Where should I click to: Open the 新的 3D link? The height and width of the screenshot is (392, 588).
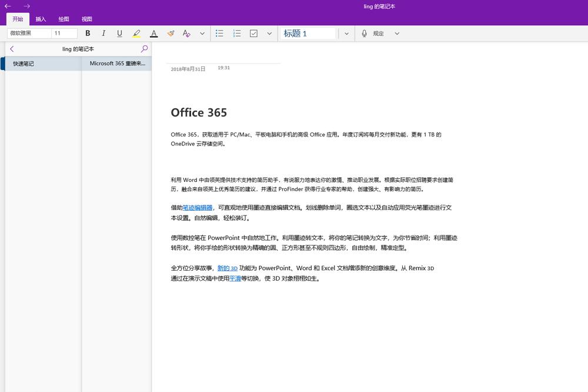pyautogui.click(x=227, y=268)
